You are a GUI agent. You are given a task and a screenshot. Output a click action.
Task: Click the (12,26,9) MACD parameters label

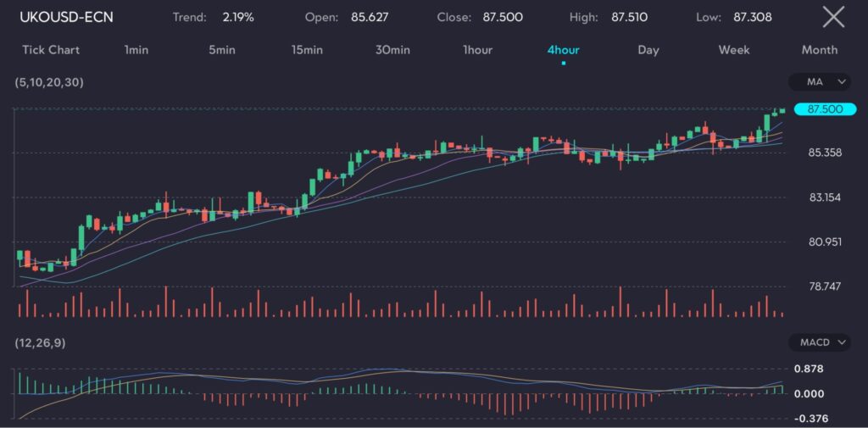pyautogui.click(x=42, y=342)
